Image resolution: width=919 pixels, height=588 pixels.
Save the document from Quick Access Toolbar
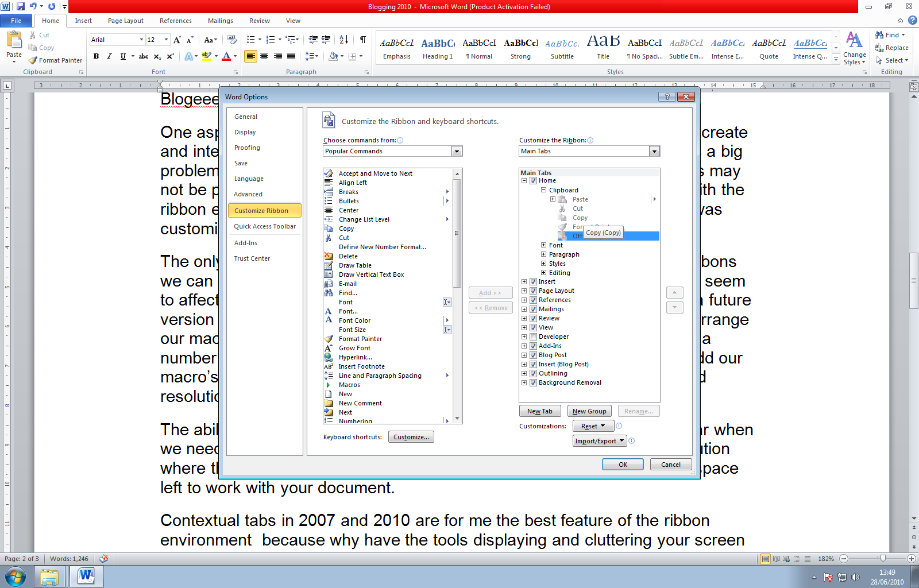coord(21,6)
